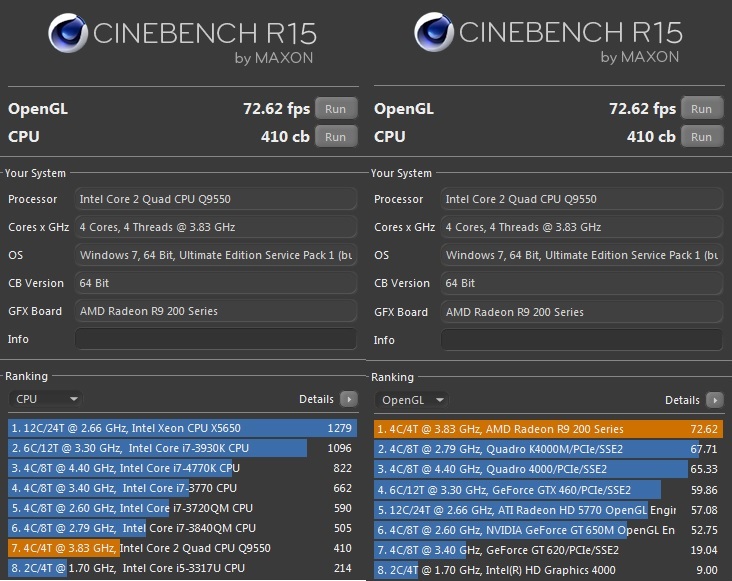Run the CPU test in left panel
The width and height of the screenshot is (732, 581).
coord(336,137)
